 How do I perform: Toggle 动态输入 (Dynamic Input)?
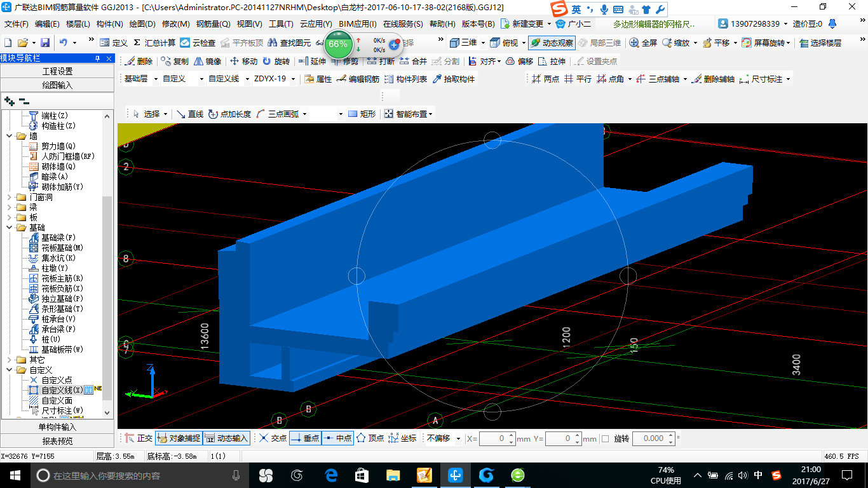pos(226,438)
